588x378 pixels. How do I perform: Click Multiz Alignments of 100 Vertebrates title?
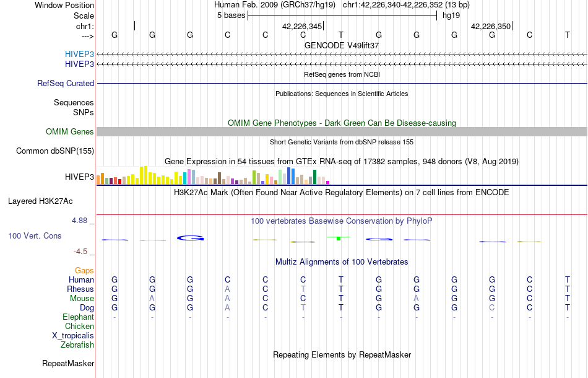coord(342,262)
